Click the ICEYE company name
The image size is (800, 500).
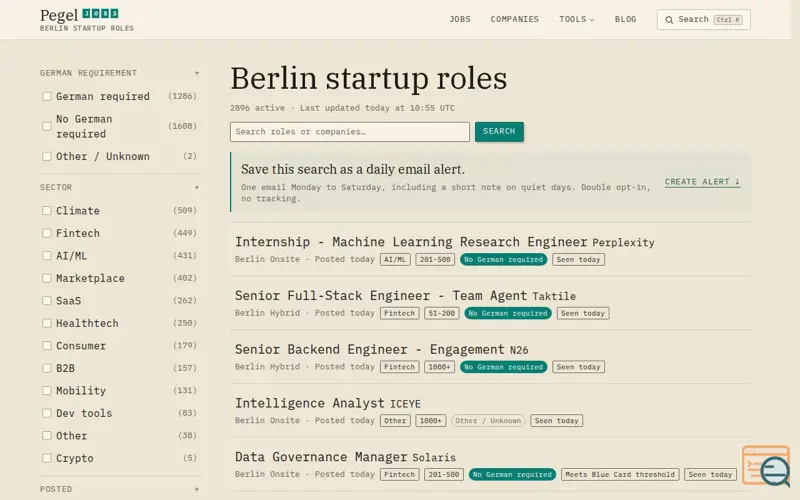405,404
